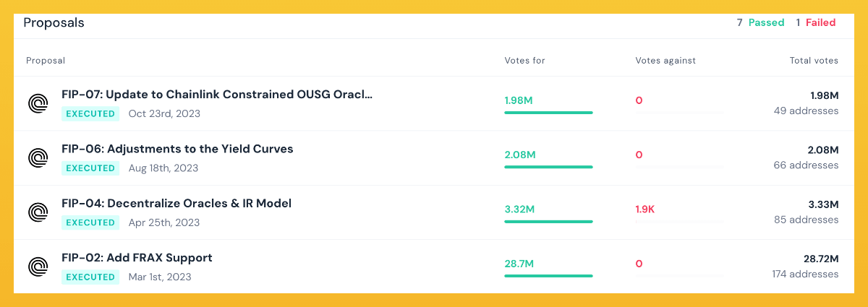This screenshot has height=307, width=868.
Task: Open FIP-06 Adjustments to the Yield Curves
Action: tap(177, 149)
